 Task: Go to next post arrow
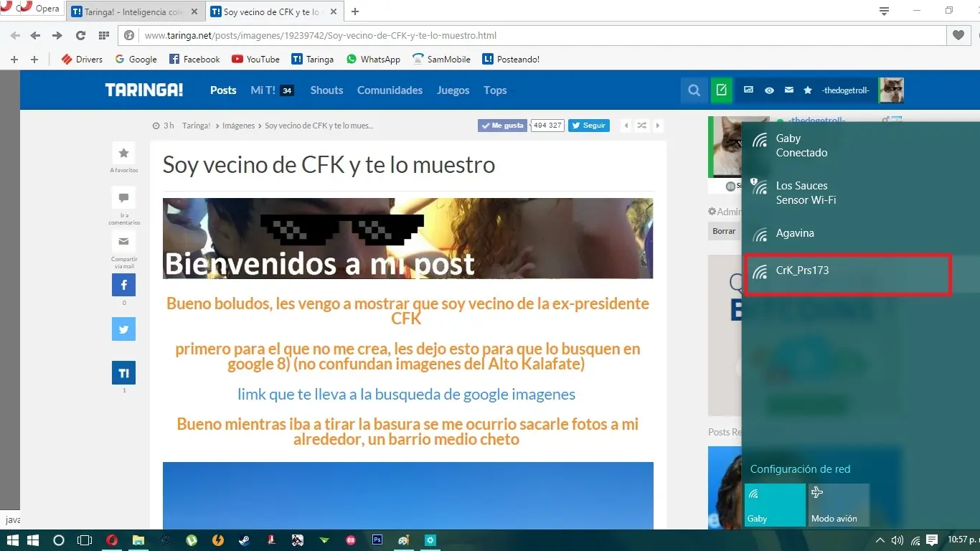(658, 126)
